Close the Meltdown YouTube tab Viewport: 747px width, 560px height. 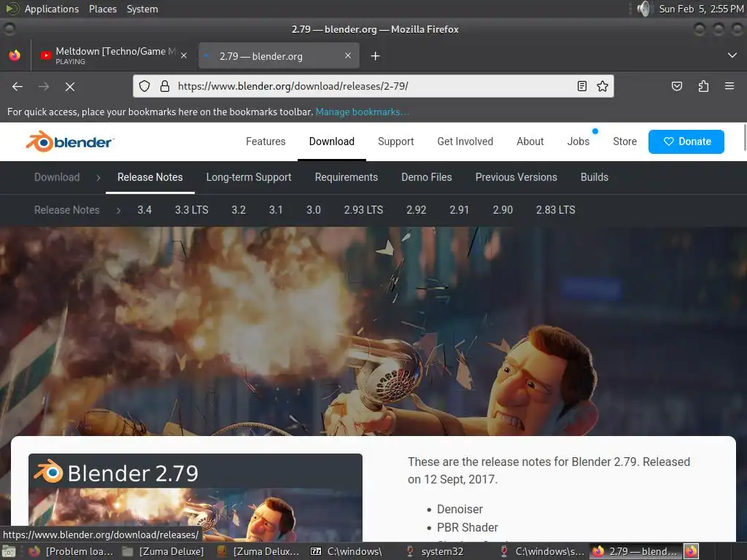click(x=184, y=55)
